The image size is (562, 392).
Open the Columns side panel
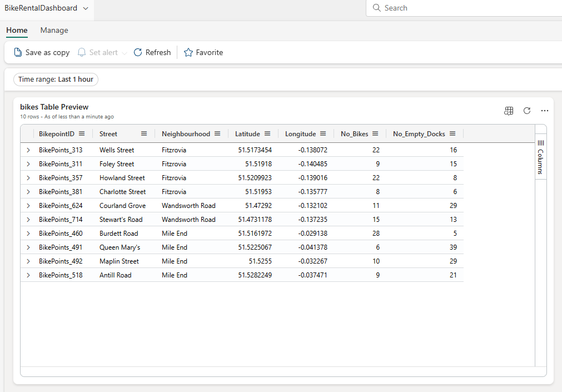coord(540,157)
